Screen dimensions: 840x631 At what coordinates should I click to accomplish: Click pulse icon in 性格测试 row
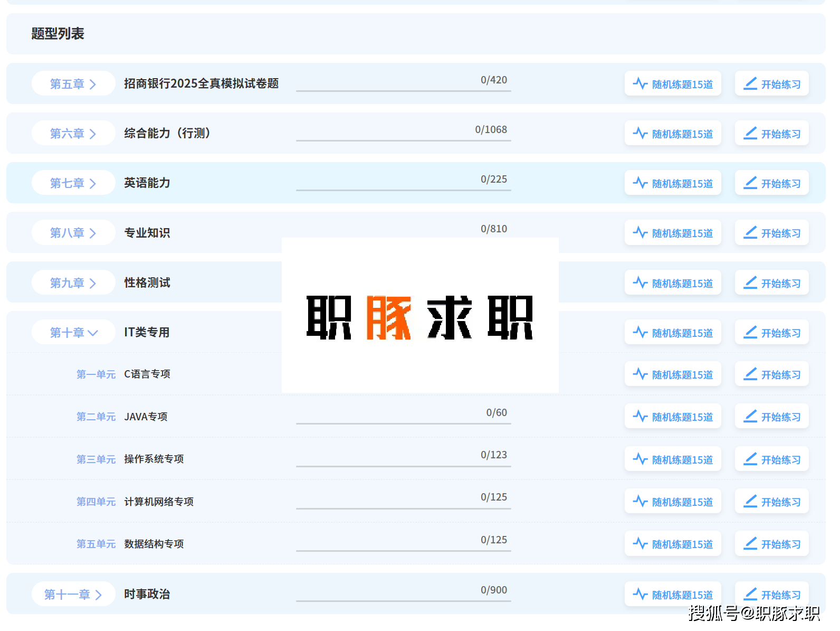640,283
